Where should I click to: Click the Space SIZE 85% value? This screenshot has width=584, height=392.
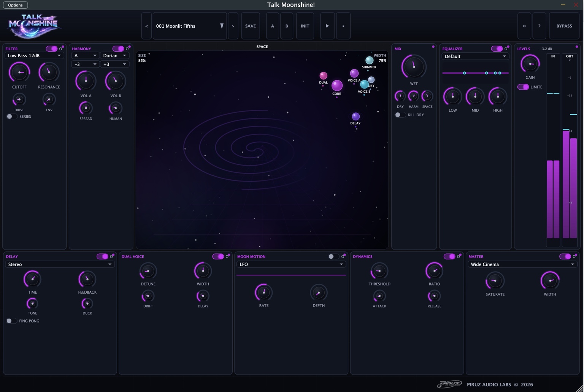pos(142,60)
